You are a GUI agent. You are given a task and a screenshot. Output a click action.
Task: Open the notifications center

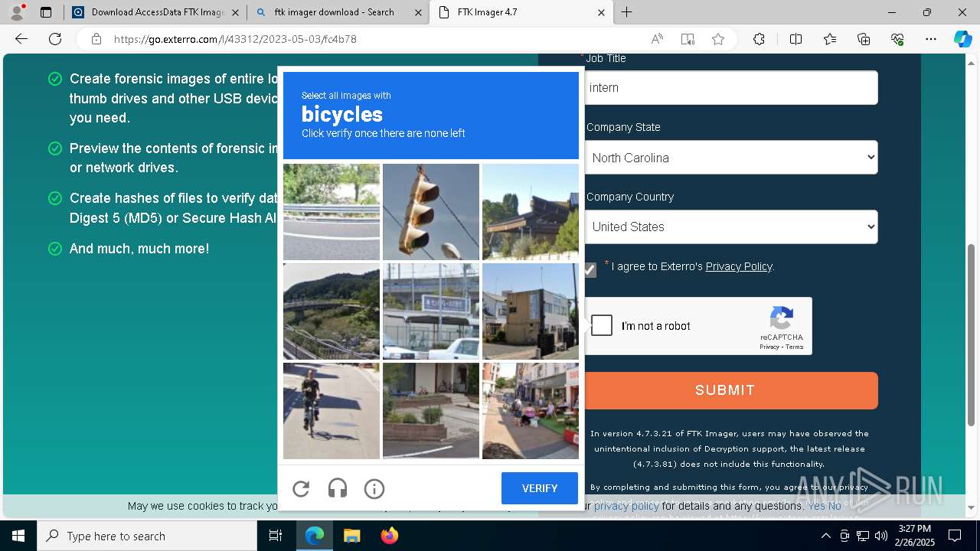[x=955, y=536]
